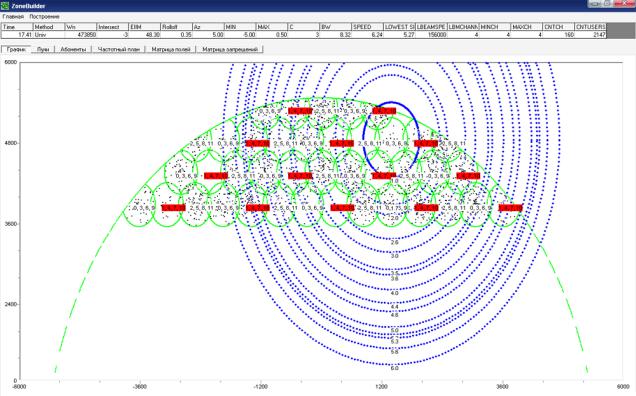This screenshot has width=636, height=396.
Task: Click the MINCH column header
Action: click(495, 27)
